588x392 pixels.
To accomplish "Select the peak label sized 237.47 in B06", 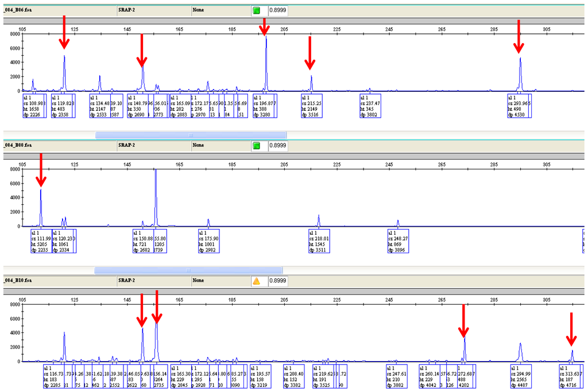I will coord(370,106).
